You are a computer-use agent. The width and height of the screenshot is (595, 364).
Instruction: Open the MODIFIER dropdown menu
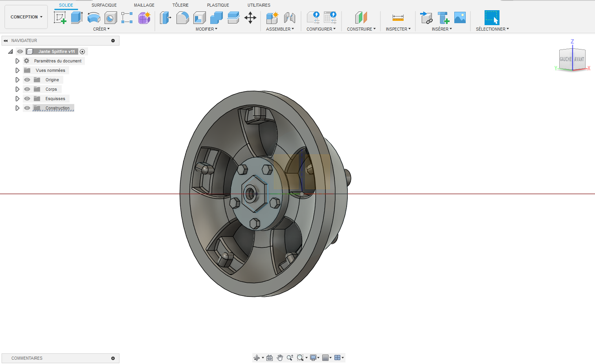point(206,29)
